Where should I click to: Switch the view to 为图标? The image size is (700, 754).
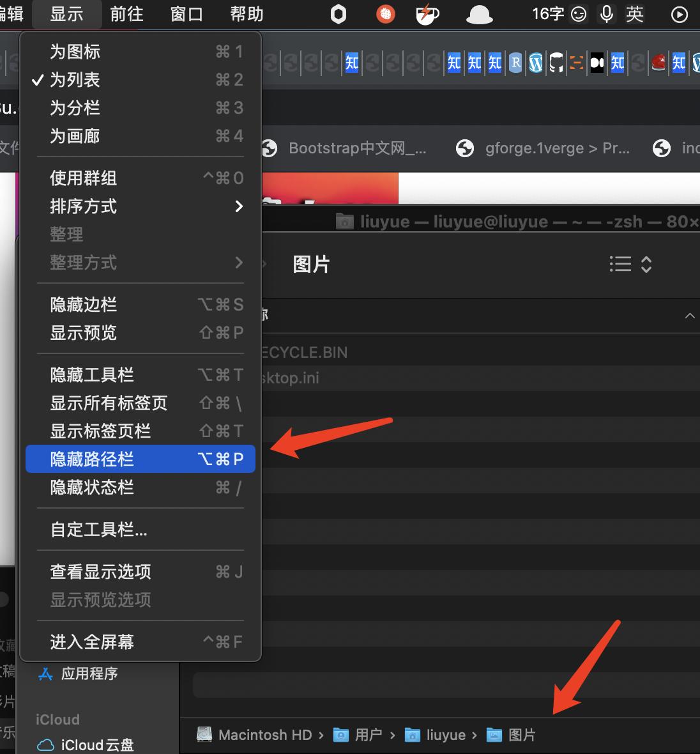pyautogui.click(x=75, y=52)
